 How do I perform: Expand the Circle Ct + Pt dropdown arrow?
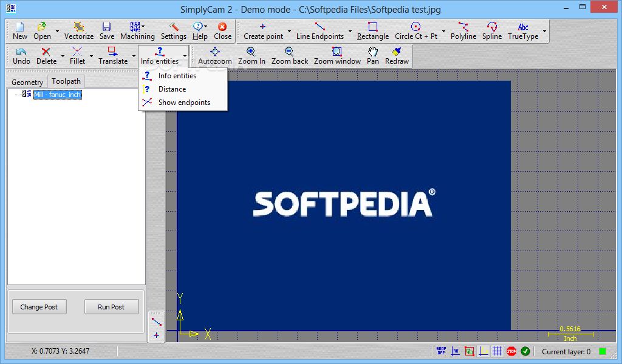(x=443, y=31)
